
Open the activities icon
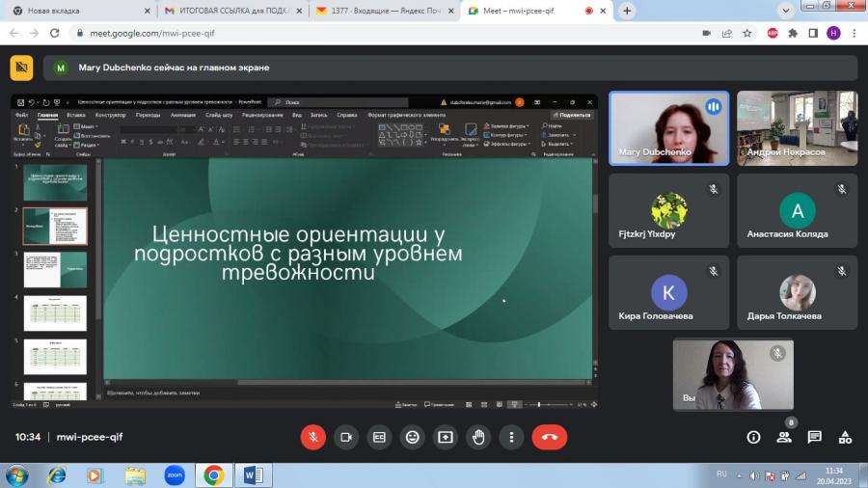845,437
